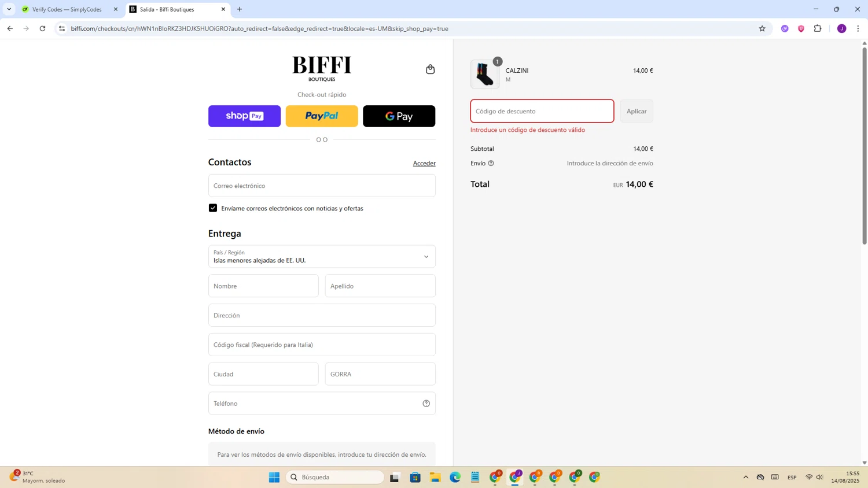Open a new browser tab
This screenshot has width=868, height=488.
click(240, 9)
